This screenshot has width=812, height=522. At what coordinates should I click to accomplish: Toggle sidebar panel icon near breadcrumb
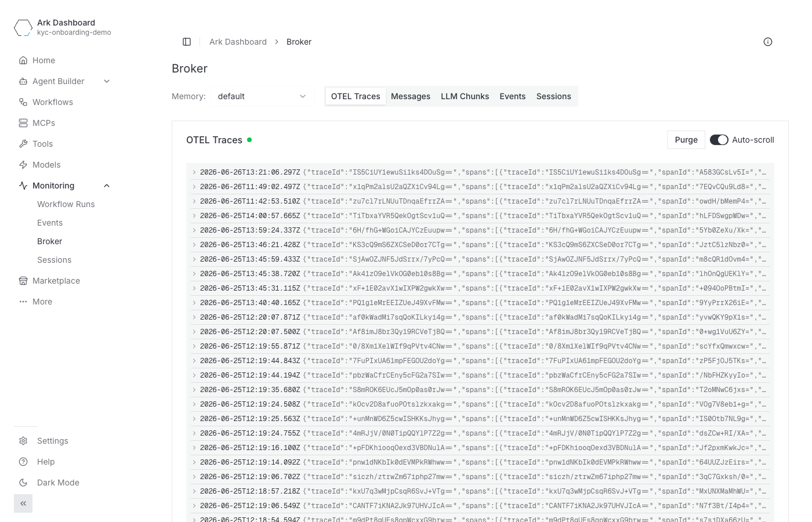click(x=187, y=42)
